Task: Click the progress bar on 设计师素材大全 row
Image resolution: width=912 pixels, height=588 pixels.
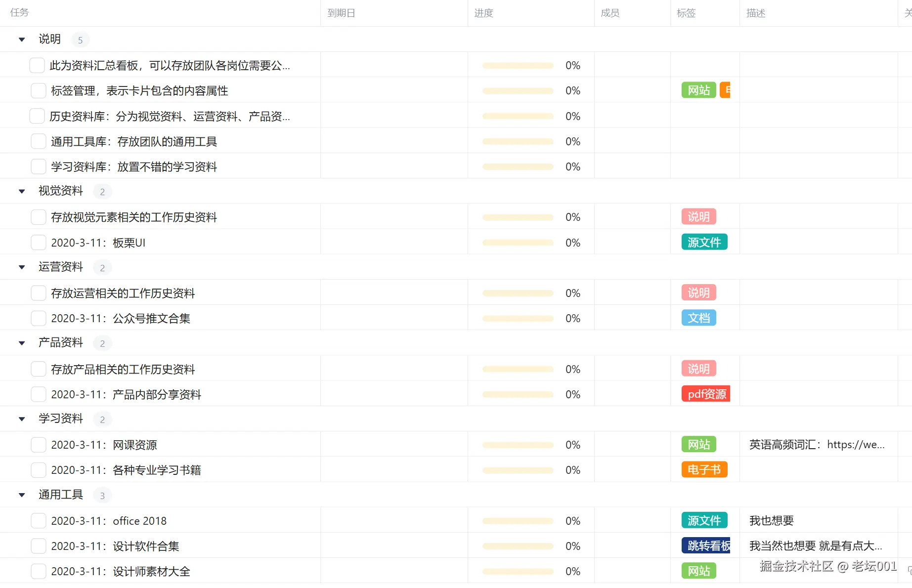Action: click(517, 571)
